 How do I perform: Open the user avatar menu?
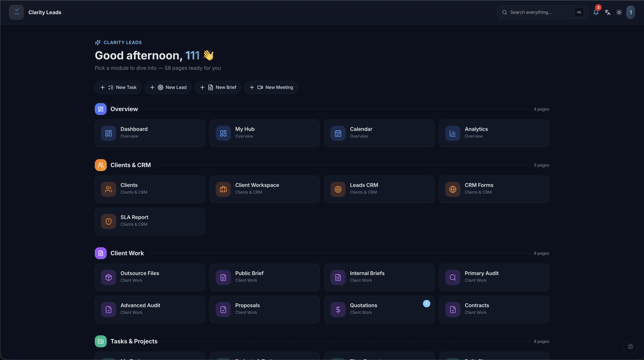tap(631, 12)
